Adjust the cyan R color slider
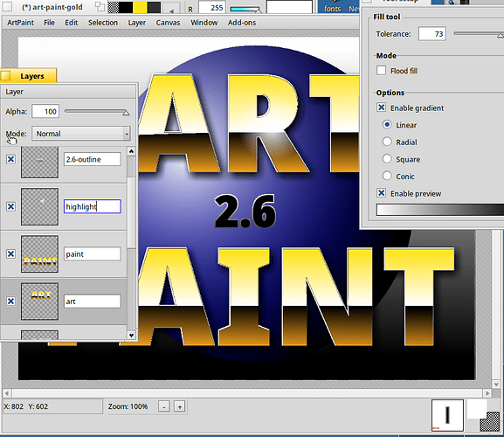The image size is (504, 437). [x=245, y=9]
